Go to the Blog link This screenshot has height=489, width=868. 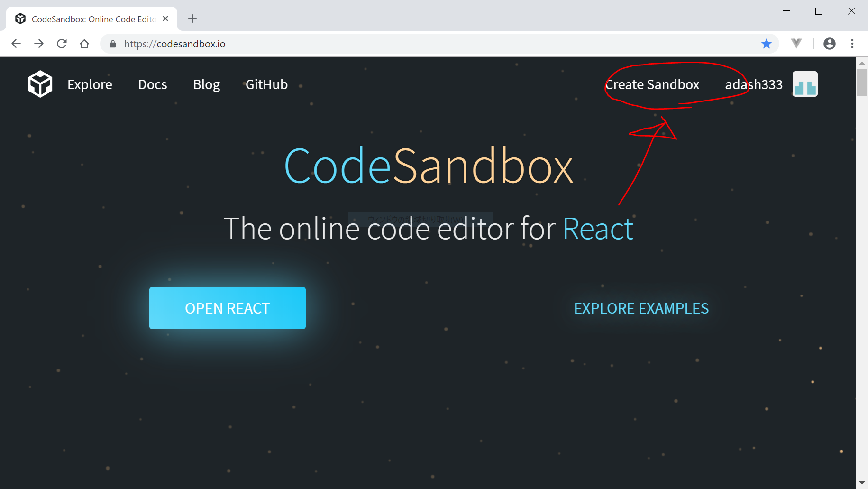206,84
